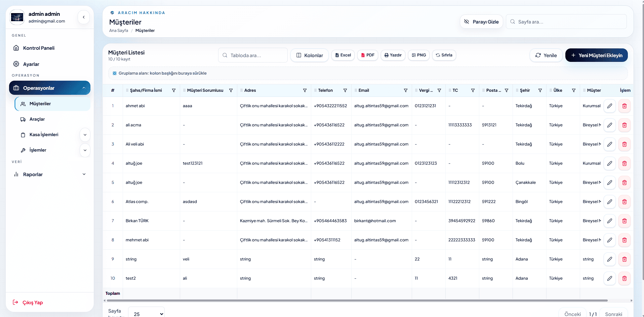Click the Ana Sayfa breadcrumb link
The height and width of the screenshot is (317, 644).
(119, 31)
